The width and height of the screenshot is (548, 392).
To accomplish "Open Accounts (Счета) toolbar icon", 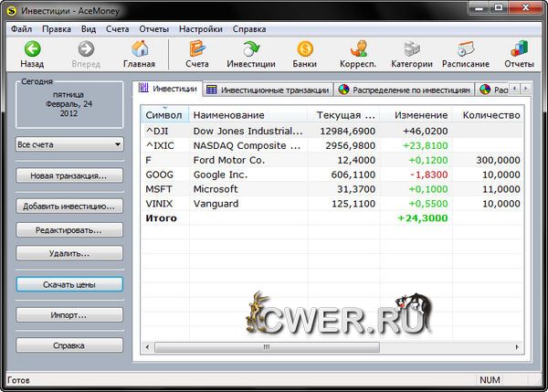I will click(x=197, y=49).
